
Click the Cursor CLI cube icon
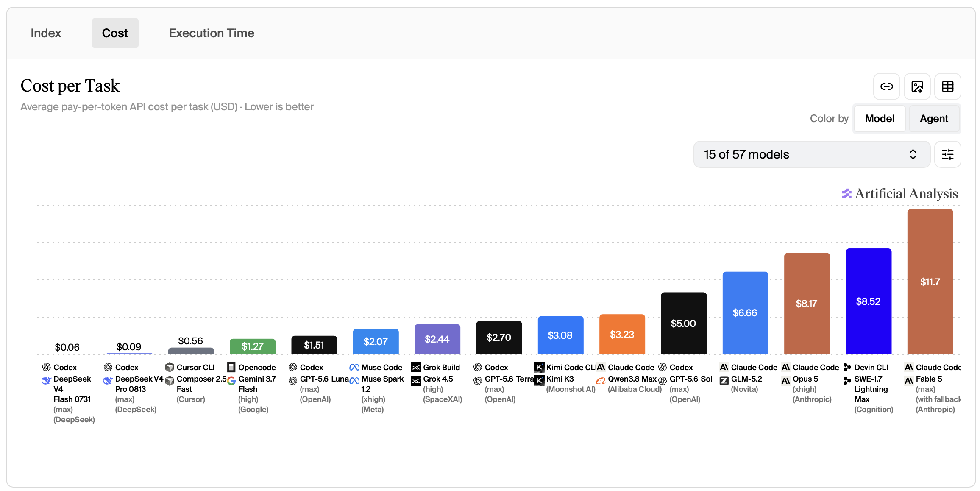pyautogui.click(x=170, y=367)
